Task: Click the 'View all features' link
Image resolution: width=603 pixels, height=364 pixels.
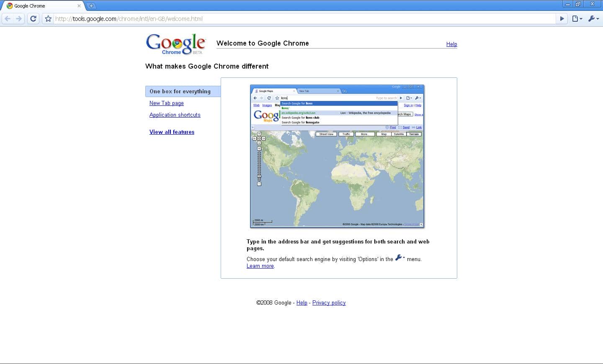Action: pyautogui.click(x=172, y=132)
